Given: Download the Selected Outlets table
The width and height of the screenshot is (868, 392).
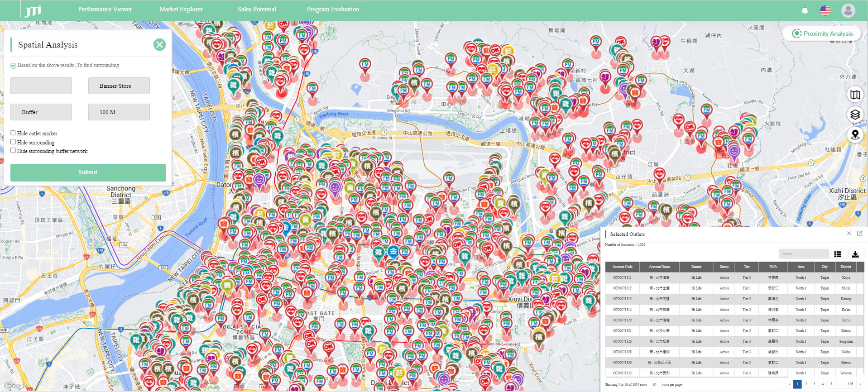Looking at the screenshot, I should coord(855,254).
